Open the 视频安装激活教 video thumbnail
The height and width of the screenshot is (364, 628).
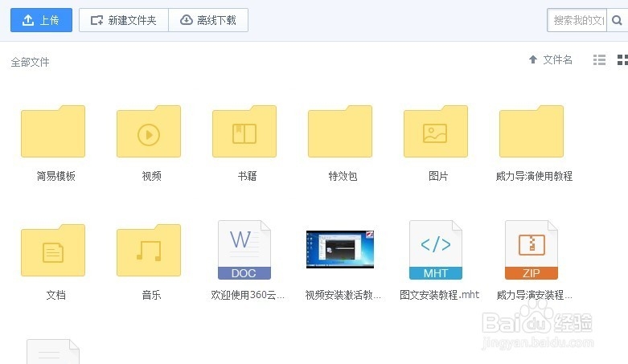[x=340, y=249]
